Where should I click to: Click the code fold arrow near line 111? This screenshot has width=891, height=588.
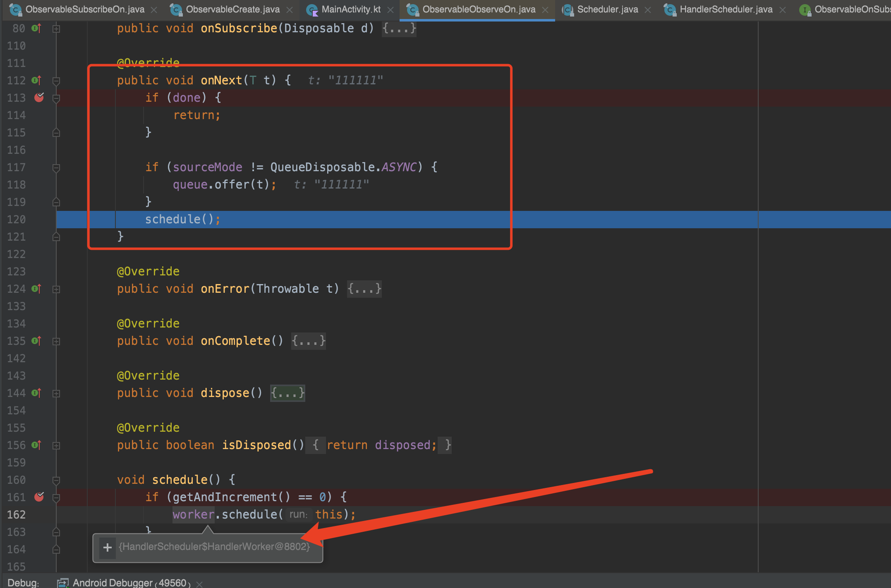[x=57, y=80]
